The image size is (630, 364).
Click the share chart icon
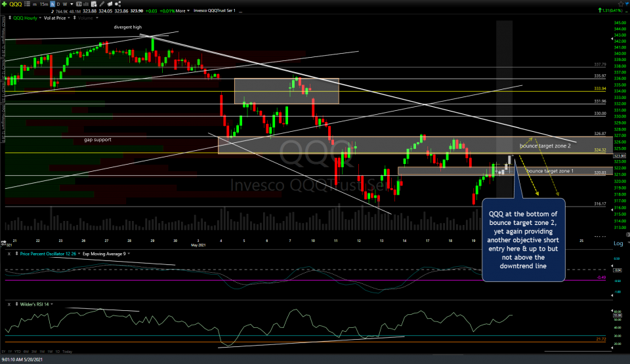[x=117, y=4]
